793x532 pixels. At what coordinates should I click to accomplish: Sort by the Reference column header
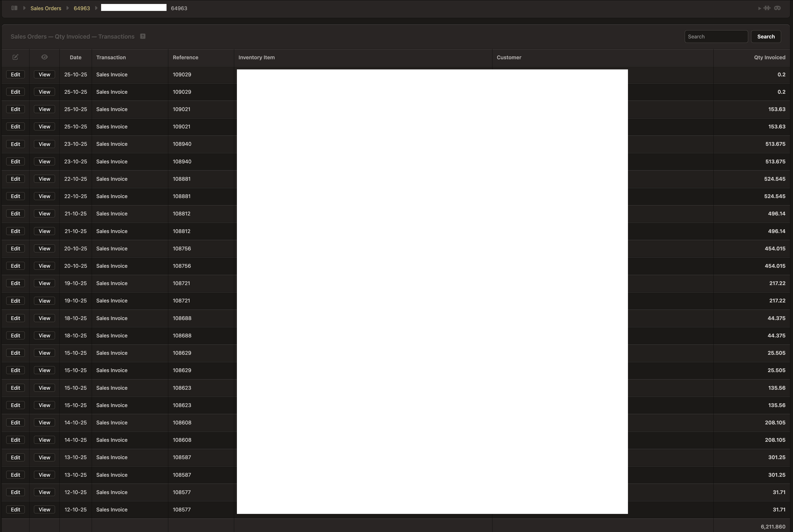[x=185, y=57]
